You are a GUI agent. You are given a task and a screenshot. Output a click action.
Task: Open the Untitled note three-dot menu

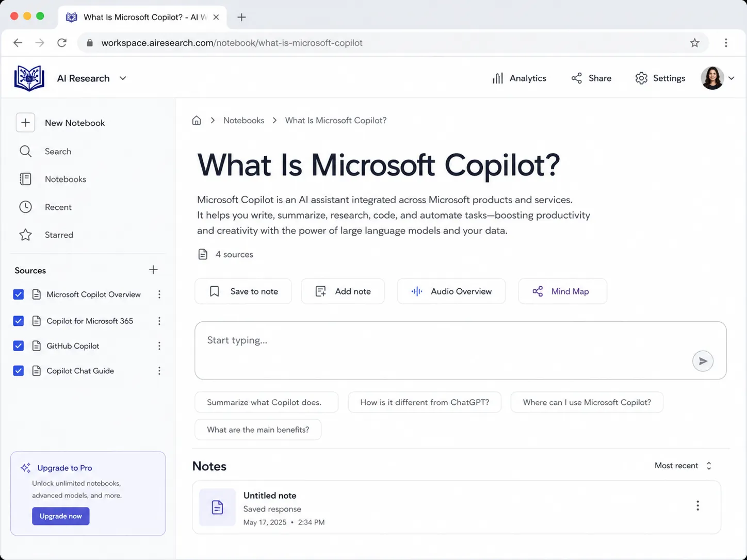coord(697,505)
